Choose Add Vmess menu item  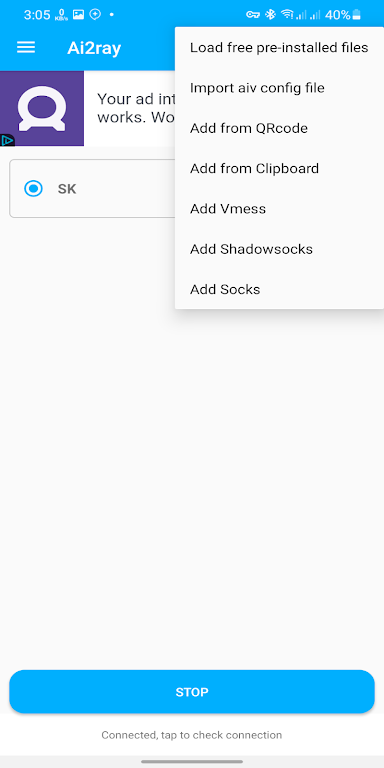(x=279, y=209)
